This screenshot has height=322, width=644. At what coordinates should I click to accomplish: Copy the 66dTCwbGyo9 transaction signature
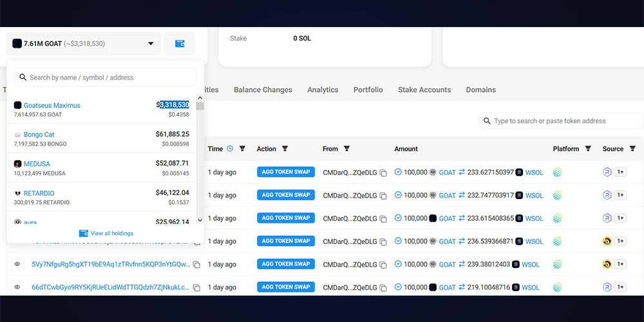pos(196,287)
